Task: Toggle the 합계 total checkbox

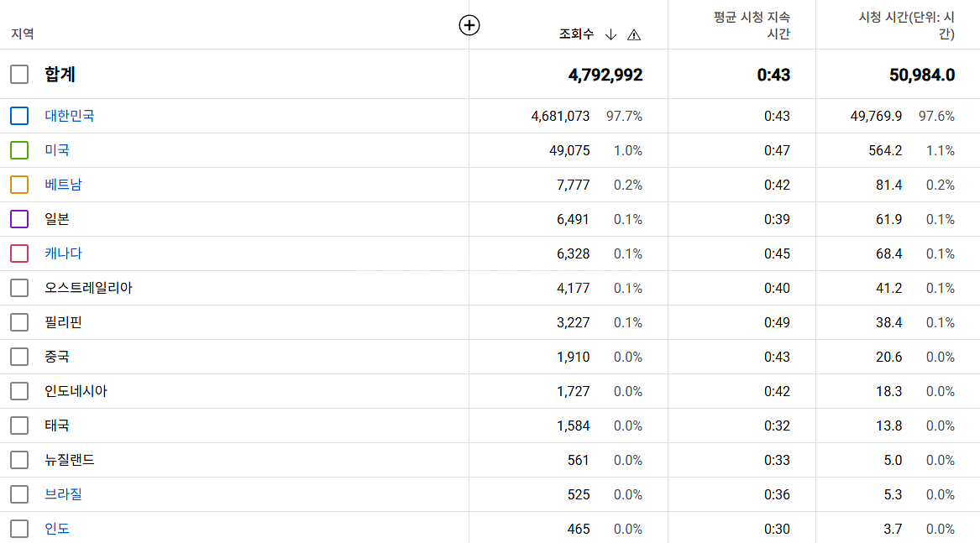Action: coord(19,75)
